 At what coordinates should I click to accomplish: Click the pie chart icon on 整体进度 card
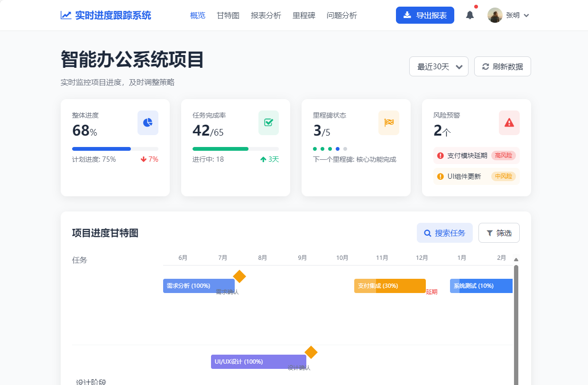[x=147, y=122]
